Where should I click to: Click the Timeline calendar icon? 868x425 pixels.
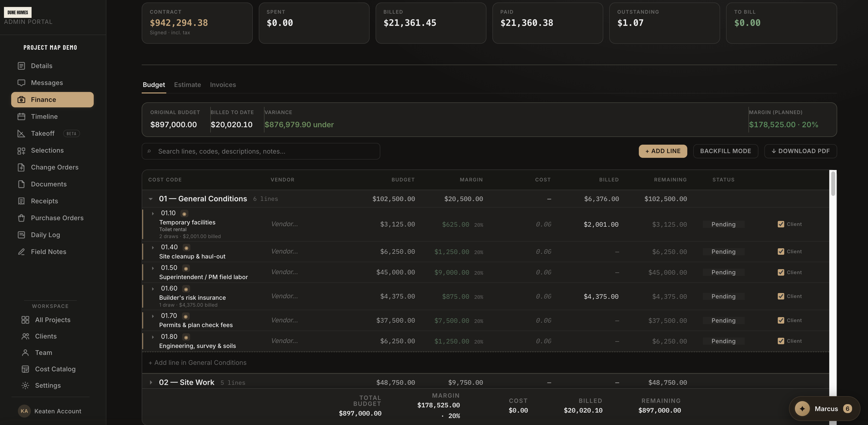21,117
